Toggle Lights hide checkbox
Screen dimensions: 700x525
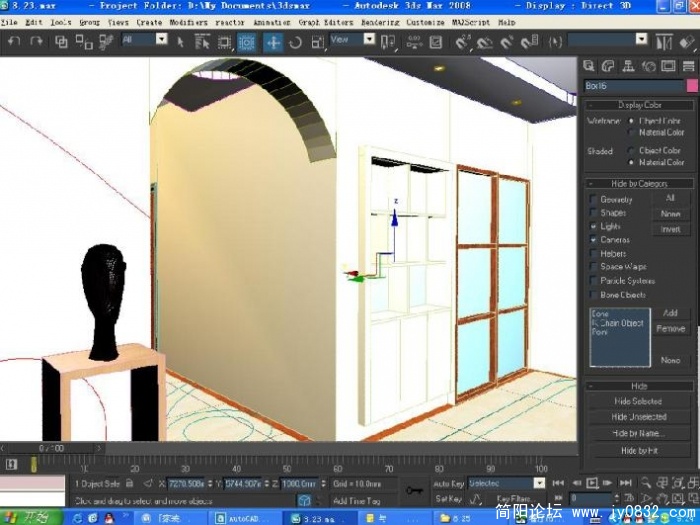593,226
